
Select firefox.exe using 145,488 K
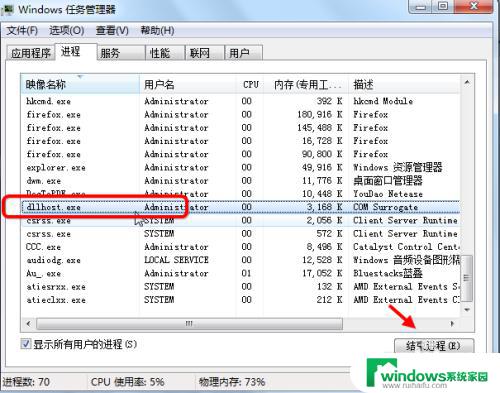point(241,128)
